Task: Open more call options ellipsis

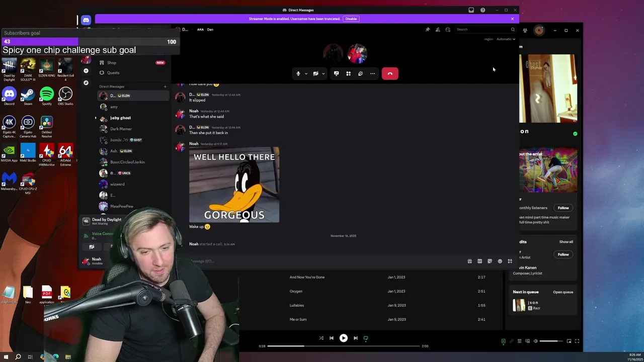Action: (372, 73)
